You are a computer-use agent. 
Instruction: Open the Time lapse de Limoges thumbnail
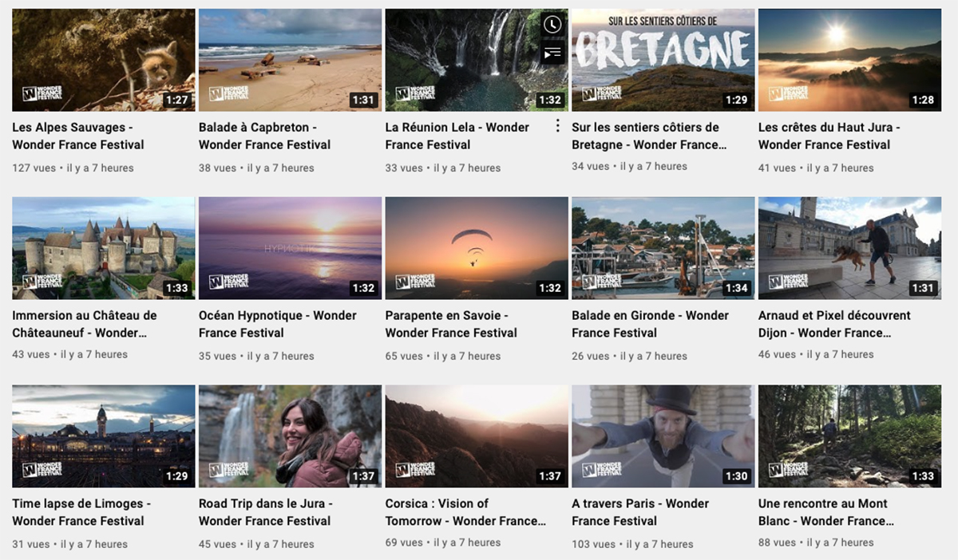[x=104, y=436]
